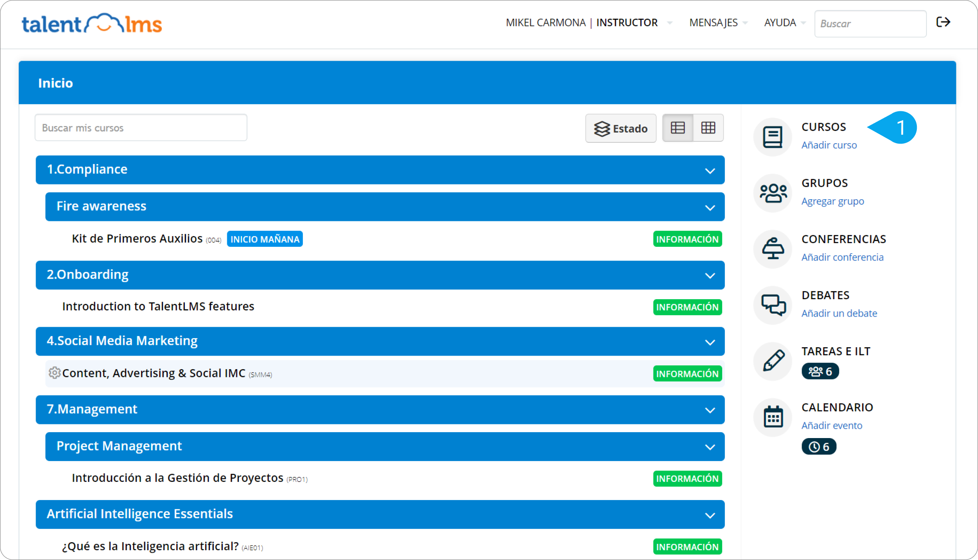Click the Añadir evento link

pyautogui.click(x=832, y=426)
